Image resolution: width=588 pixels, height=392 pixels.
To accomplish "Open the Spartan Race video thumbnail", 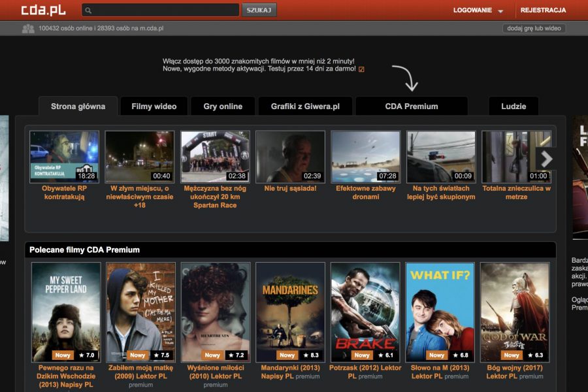I will click(x=215, y=157).
